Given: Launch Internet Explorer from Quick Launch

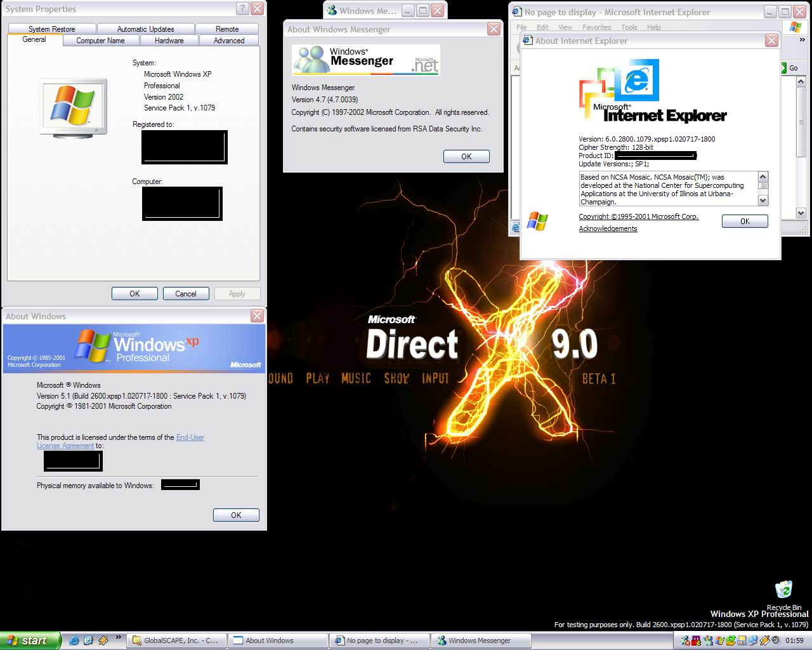Looking at the screenshot, I should click(74, 640).
